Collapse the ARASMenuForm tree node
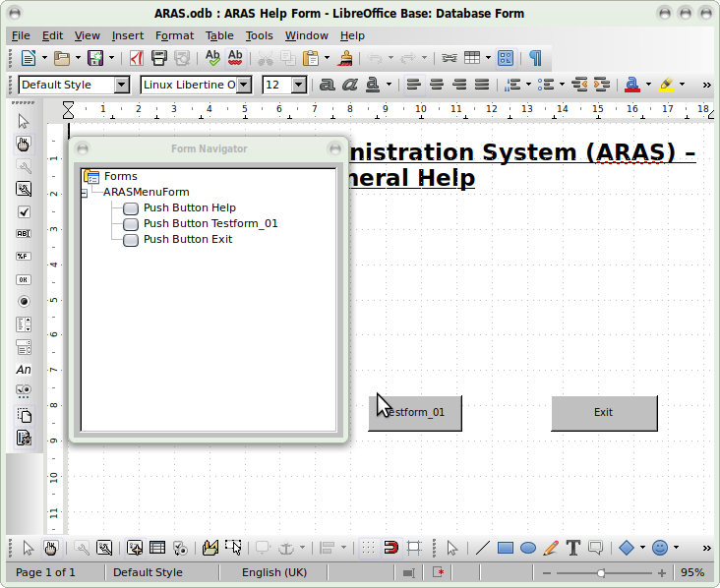This screenshot has width=720, height=588. pos(84,194)
